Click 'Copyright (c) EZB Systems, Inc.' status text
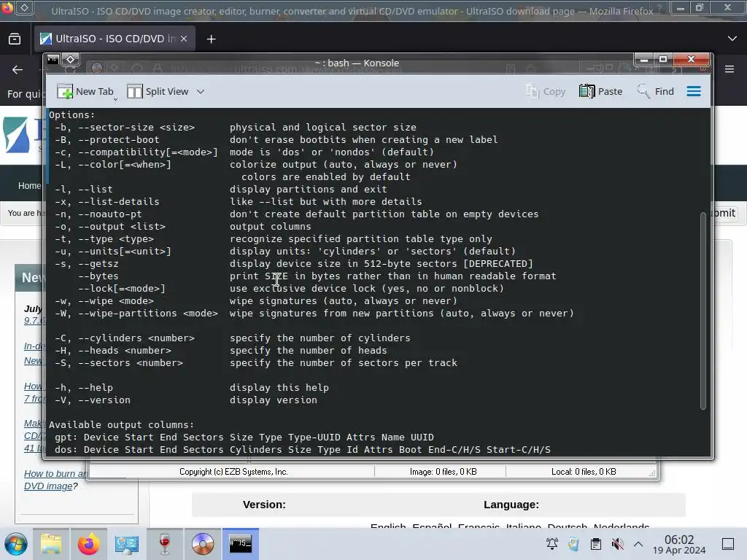The height and width of the screenshot is (560, 747). point(233,472)
